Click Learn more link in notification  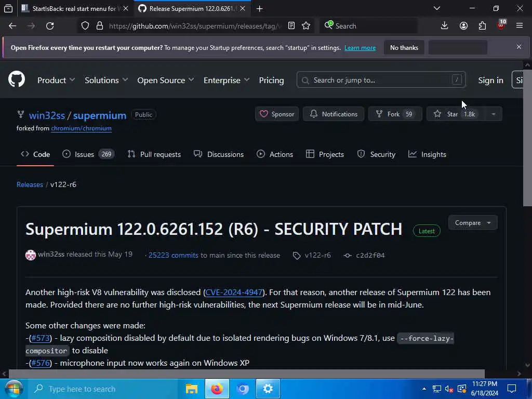[x=360, y=48]
